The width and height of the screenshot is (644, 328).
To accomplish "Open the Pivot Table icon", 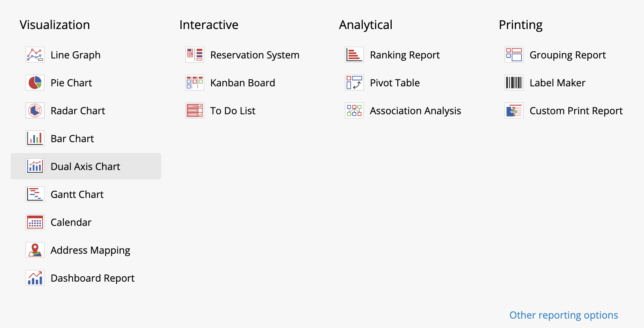I will (354, 83).
